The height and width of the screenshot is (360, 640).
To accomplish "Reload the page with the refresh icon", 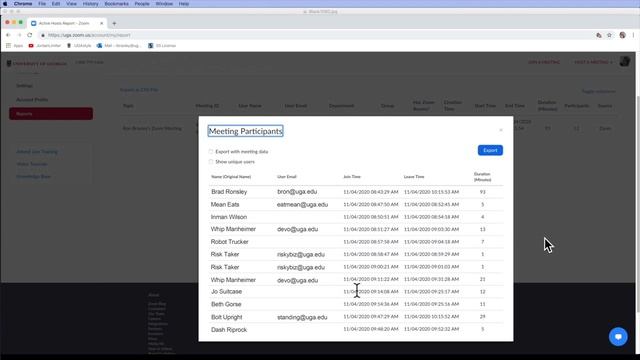I will click(x=29, y=35).
